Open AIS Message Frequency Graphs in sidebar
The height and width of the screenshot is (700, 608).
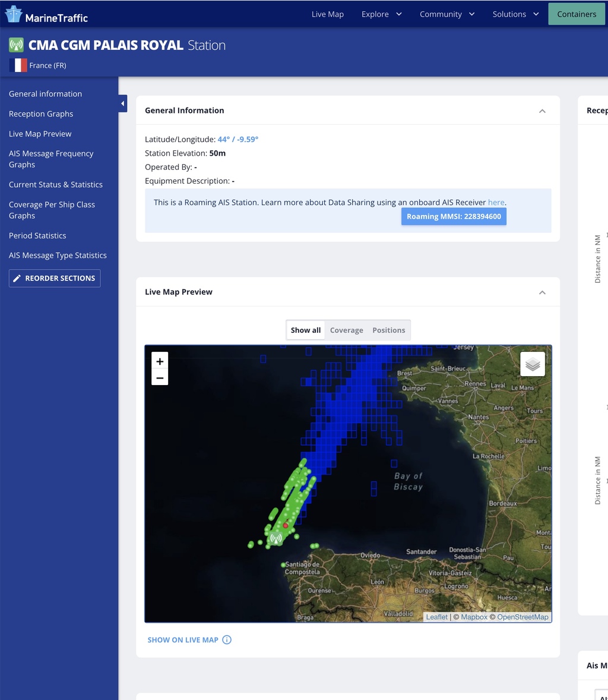51,159
